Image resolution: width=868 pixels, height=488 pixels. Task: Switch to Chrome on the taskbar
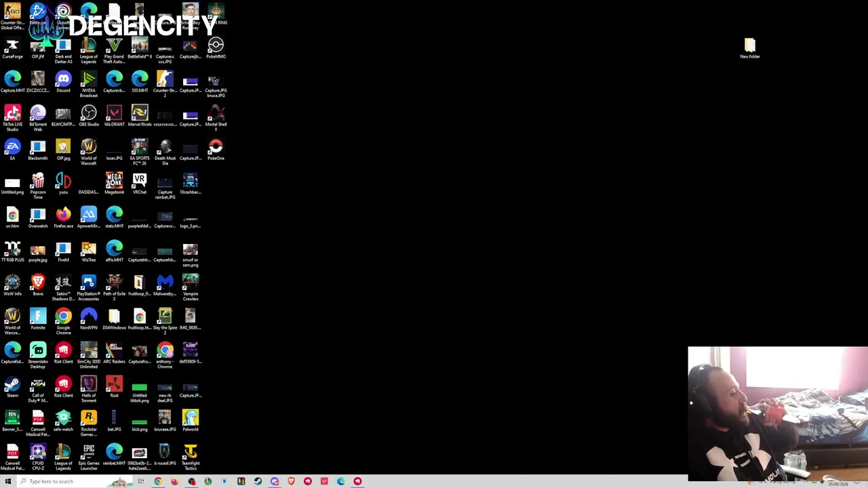pos(158,481)
